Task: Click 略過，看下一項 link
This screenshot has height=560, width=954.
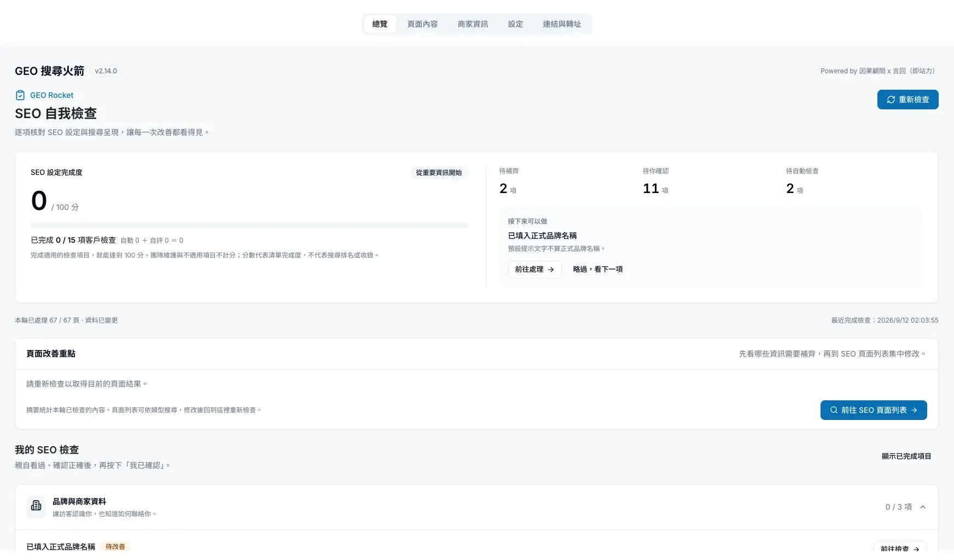Action: [x=598, y=269]
